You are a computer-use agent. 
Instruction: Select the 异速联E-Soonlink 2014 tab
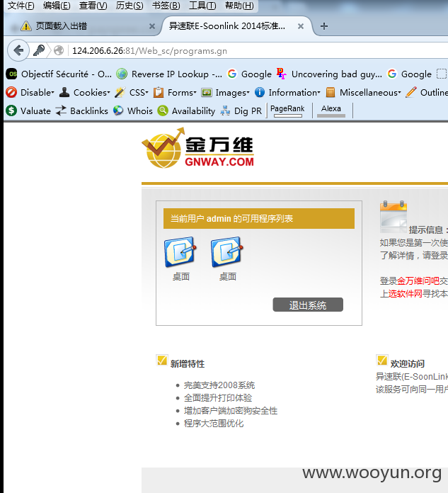[x=237, y=26]
